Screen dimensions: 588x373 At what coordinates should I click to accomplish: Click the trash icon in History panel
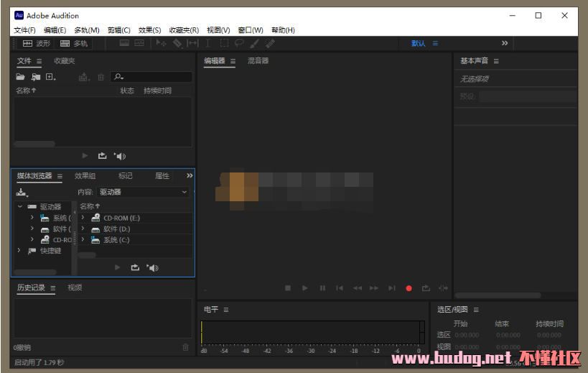[x=186, y=347]
